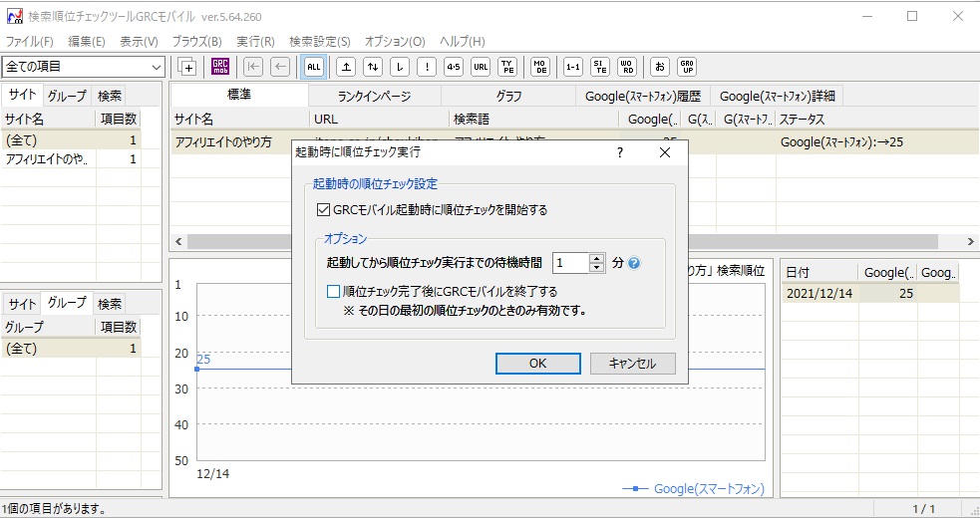The width and height of the screenshot is (980, 518).
Task: Open the ファイル(F) menu
Action: coord(29,42)
